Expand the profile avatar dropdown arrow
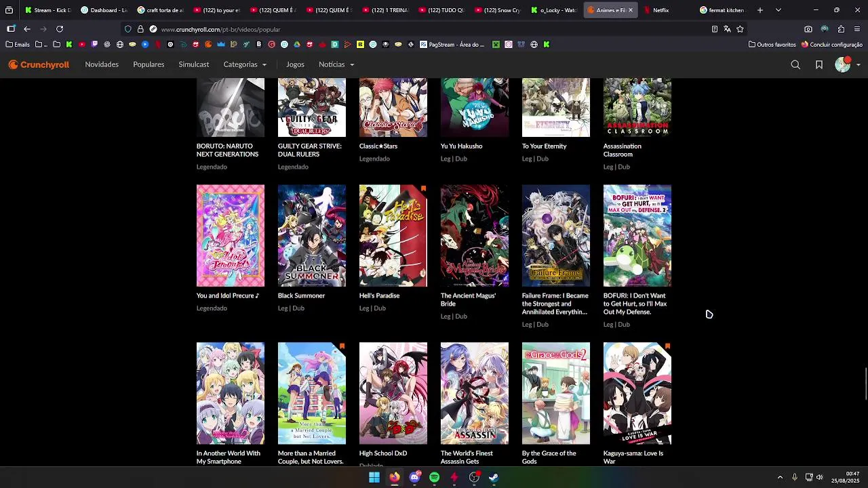Viewport: 868px width, 488px height. click(859, 65)
